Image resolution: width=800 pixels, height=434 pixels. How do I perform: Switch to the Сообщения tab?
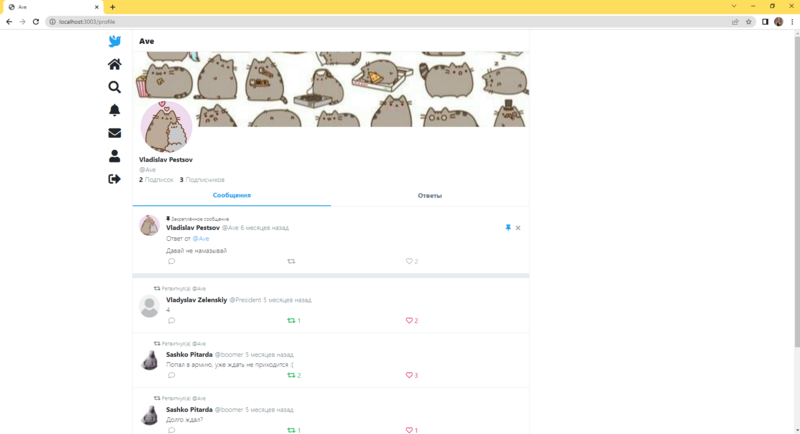click(232, 195)
